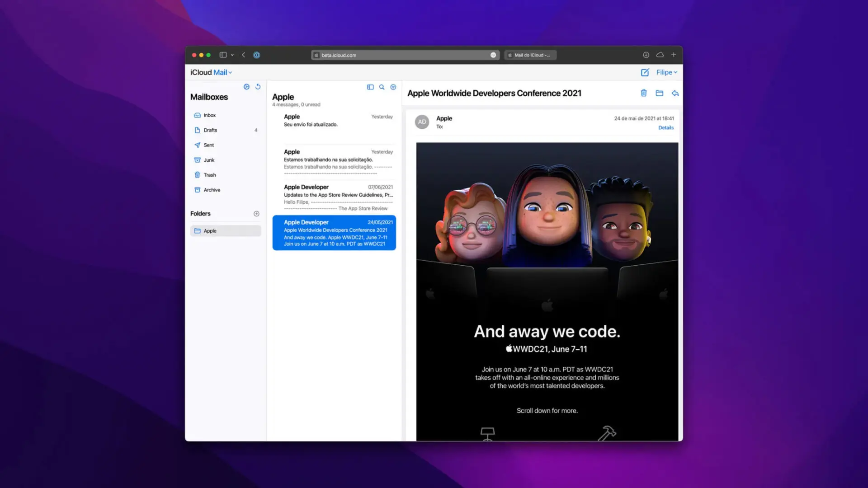
Task: Click the search emails icon
Action: [382, 86]
